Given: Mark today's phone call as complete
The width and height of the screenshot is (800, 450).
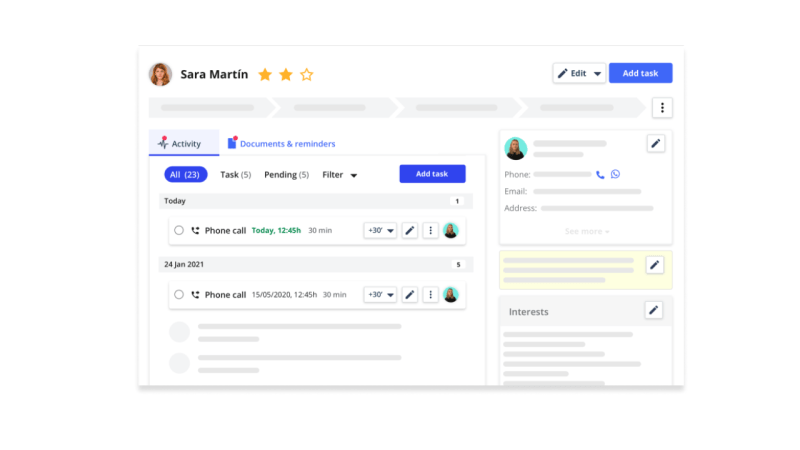Looking at the screenshot, I should click(x=179, y=230).
